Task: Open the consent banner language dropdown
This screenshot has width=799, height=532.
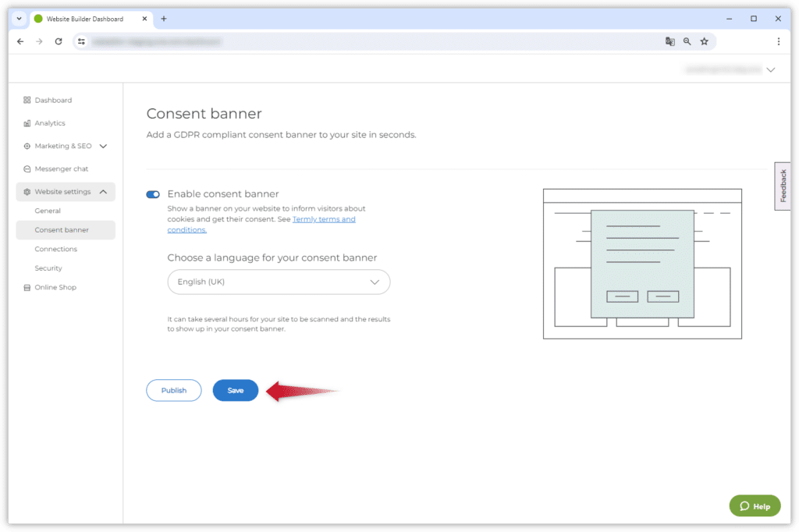Action: pos(279,282)
